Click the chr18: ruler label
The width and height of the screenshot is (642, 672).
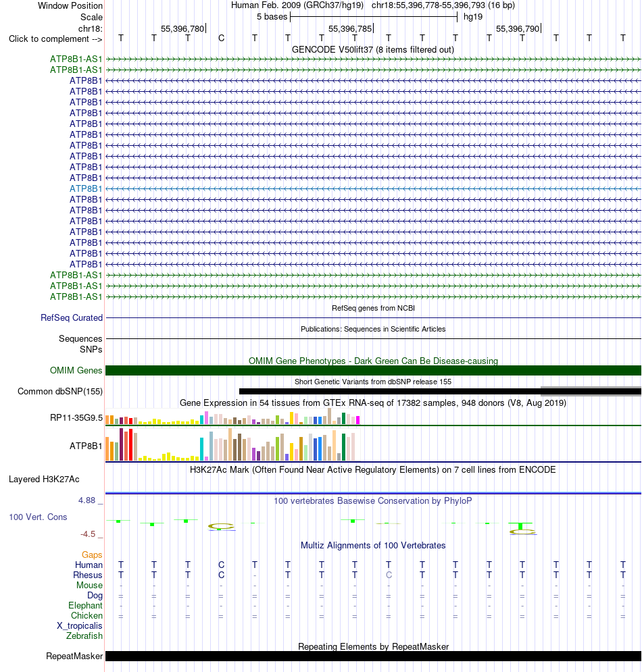click(x=91, y=29)
